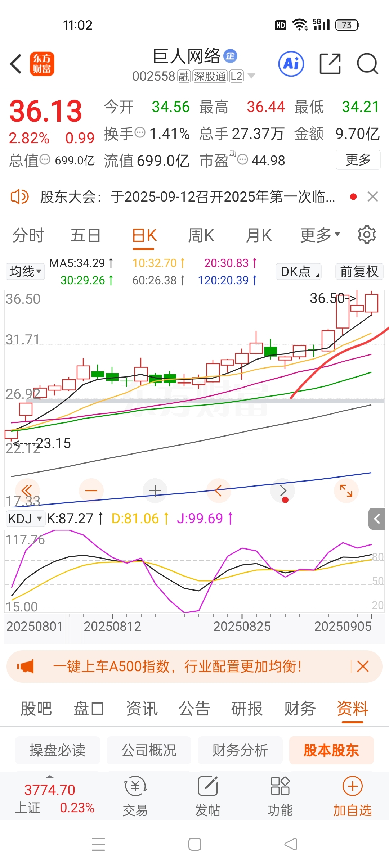Viewport: 389px width, 868px height.
Task: Switch to 月K chart tab
Action: coord(259,235)
